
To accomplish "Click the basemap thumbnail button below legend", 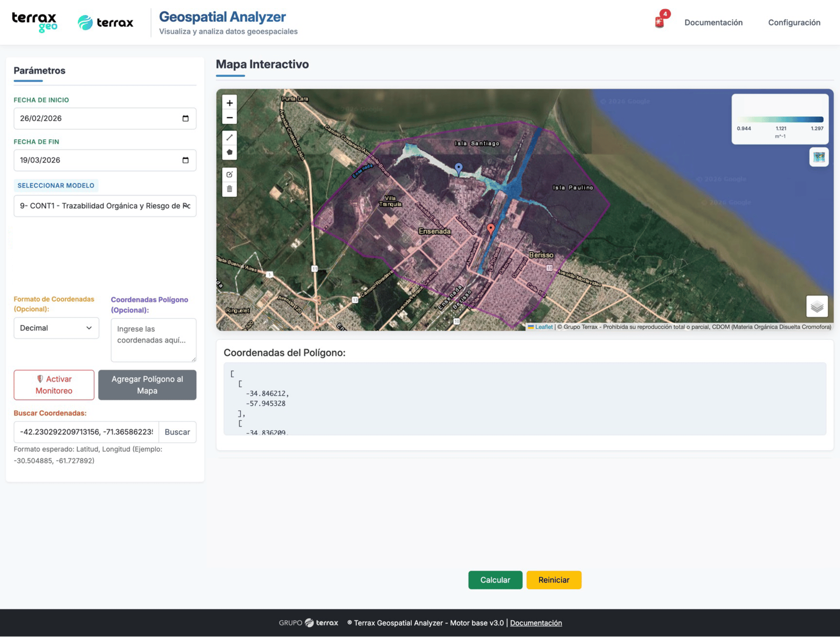I will pos(819,157).
